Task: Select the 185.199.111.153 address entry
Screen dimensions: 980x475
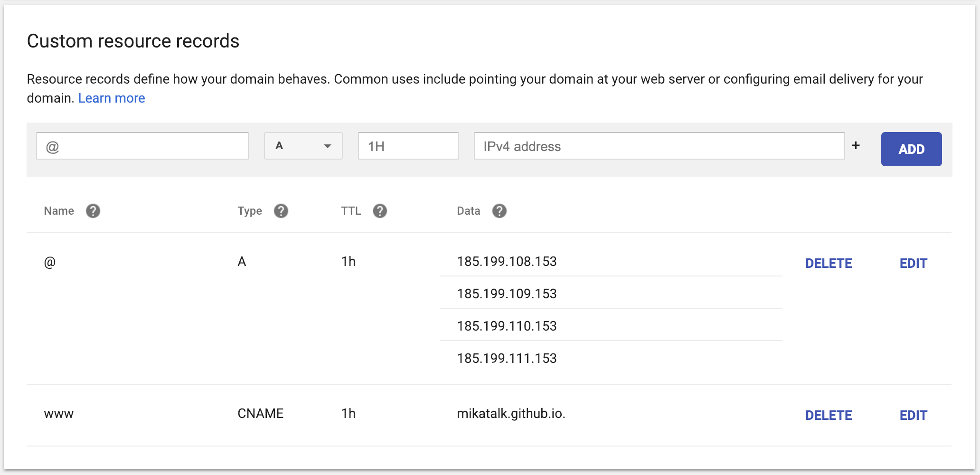Action: pyautogui.click(x=507, y=359)
